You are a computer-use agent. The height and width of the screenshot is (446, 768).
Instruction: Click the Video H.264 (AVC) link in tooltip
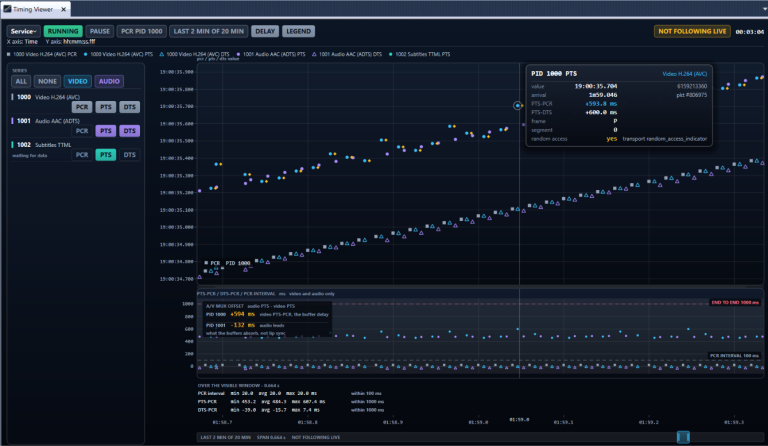[x=685, y=74]
